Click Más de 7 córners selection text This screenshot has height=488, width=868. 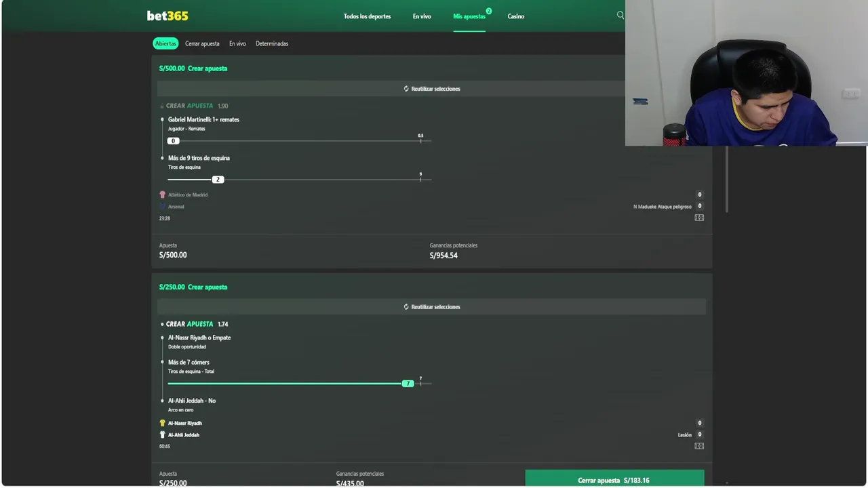click(189, 362)
